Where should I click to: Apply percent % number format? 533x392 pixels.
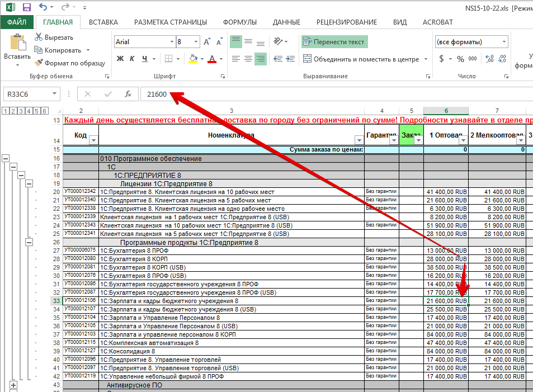pos(461,59)
